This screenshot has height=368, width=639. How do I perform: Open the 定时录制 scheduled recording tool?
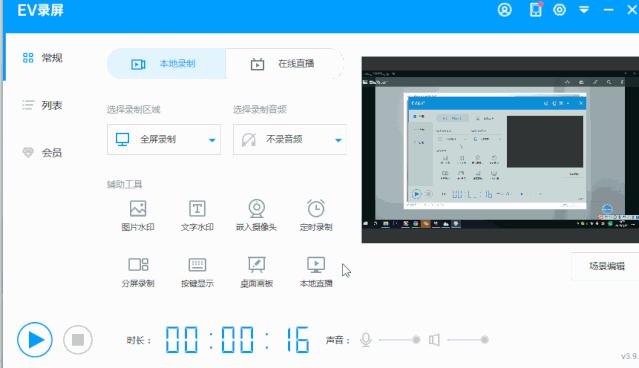316,216
